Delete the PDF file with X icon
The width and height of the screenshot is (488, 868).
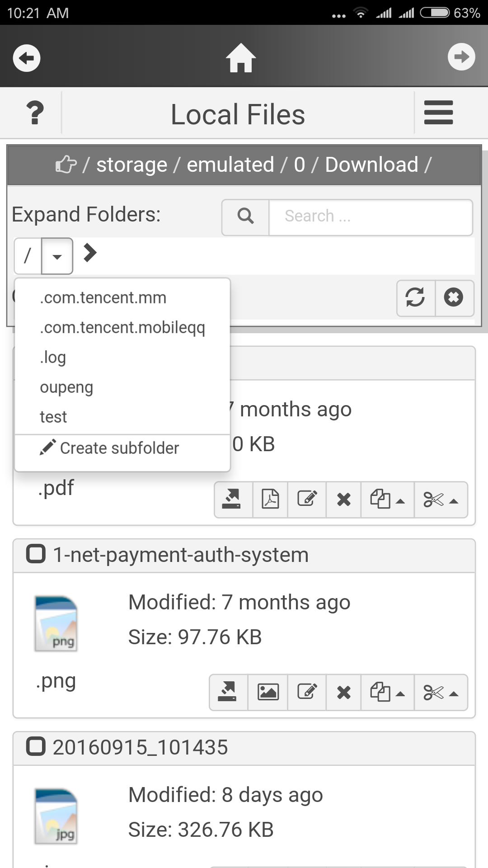pyautogui.click(x=343, y=500)
